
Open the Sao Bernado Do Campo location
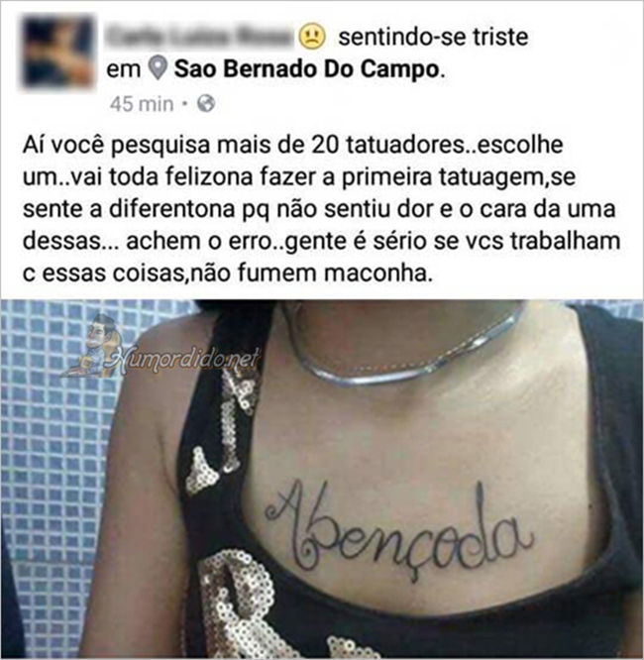pyautogui.click(x=307, y=69)
